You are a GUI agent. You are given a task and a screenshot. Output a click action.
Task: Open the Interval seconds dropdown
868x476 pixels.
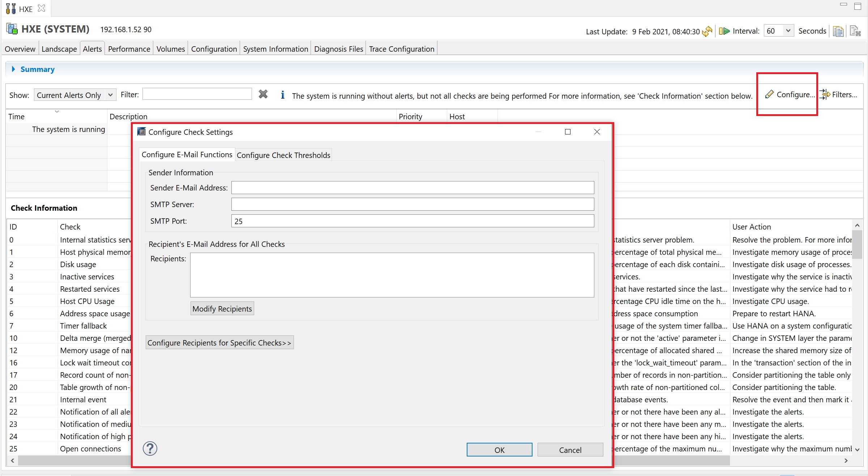point(788,31)
